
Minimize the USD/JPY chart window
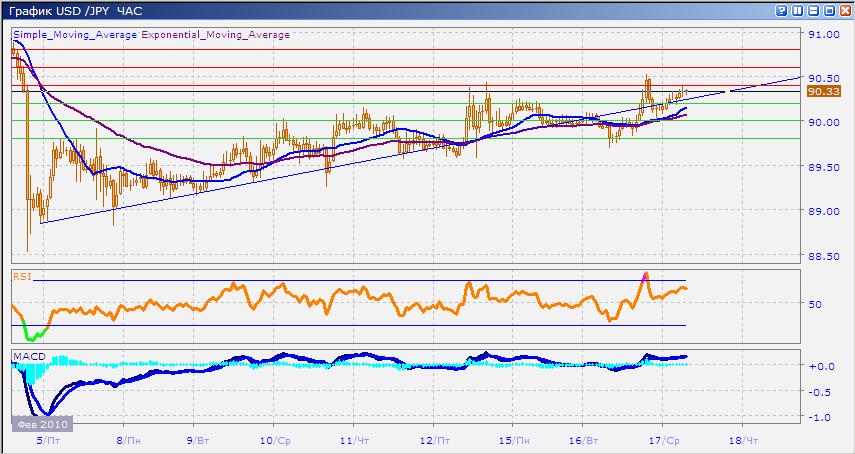(813, 10)
